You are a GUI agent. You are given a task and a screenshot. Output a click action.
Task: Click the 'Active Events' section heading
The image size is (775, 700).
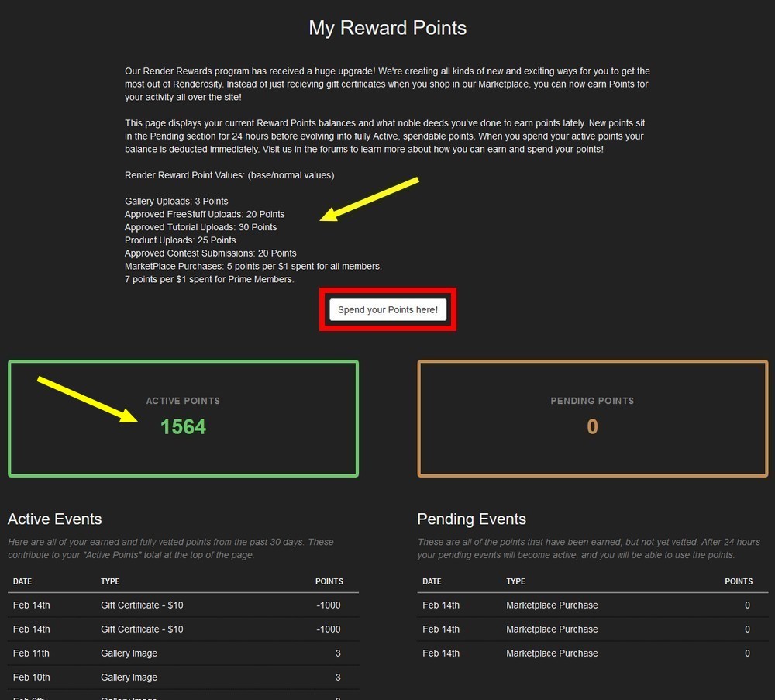point(55,519)
